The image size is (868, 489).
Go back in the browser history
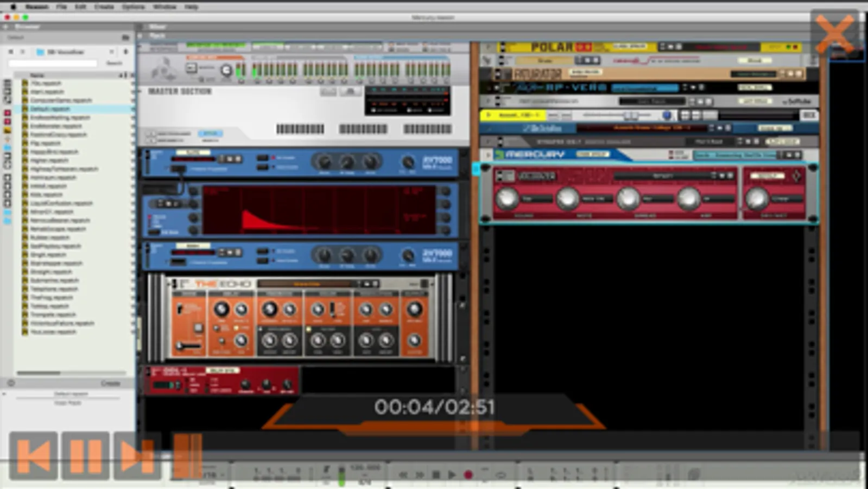pos(11,52)
